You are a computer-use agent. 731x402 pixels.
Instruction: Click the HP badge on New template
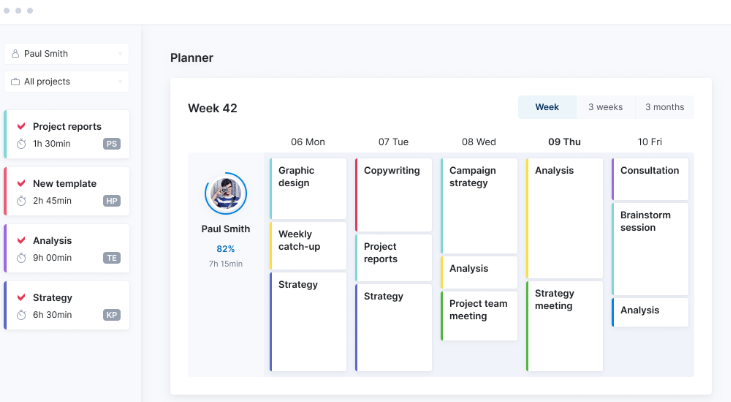(112, 201)
